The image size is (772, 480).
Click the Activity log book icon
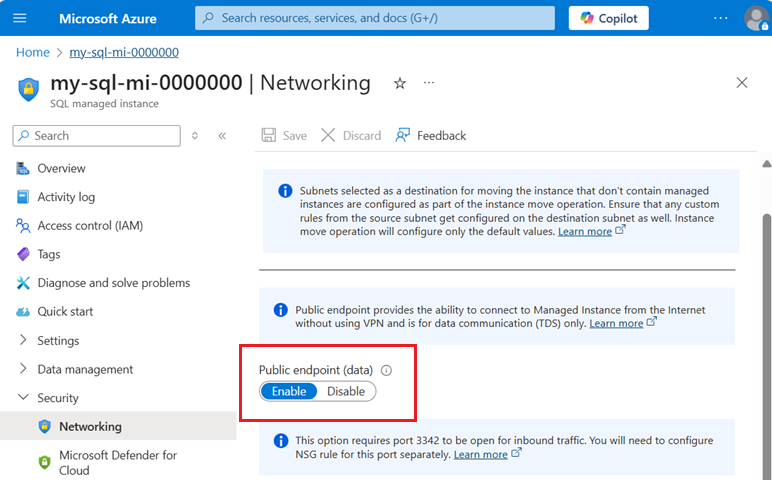click(23, 197)
